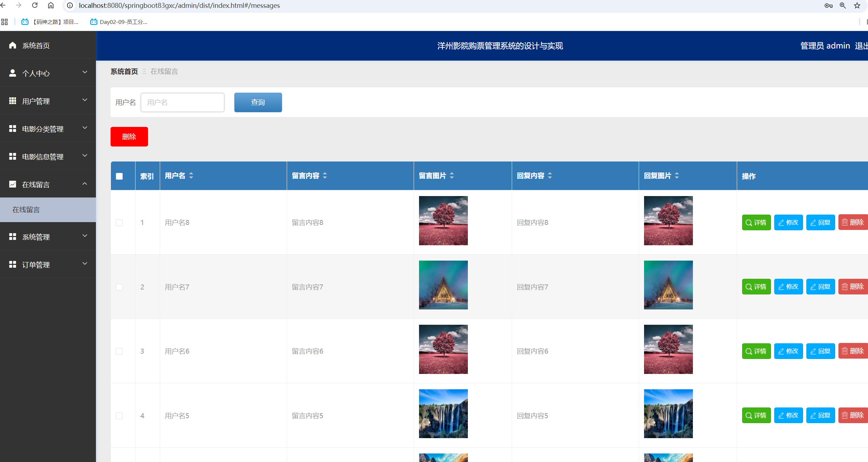Click the 用户名 search input field
This screenshot has width=868, height=462.
point(183,103)
